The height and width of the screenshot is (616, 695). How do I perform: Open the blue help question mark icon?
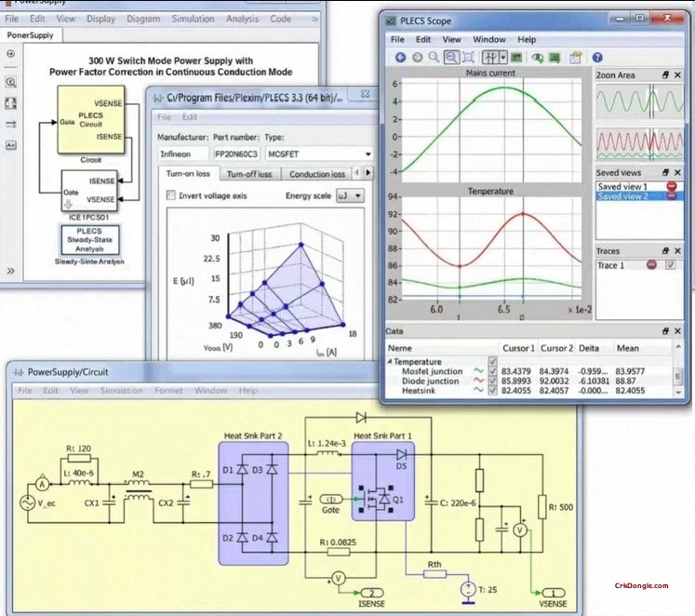click(597, 57)
